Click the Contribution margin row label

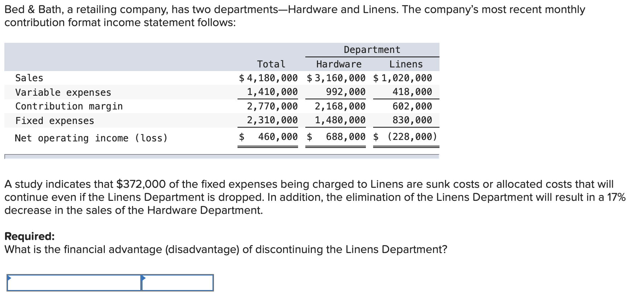(69, 106)
